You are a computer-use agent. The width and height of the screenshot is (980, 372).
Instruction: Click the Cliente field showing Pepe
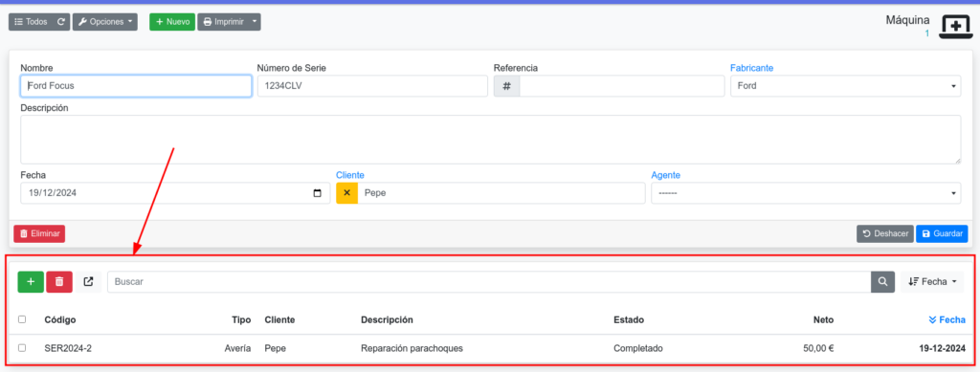[501, 193]
